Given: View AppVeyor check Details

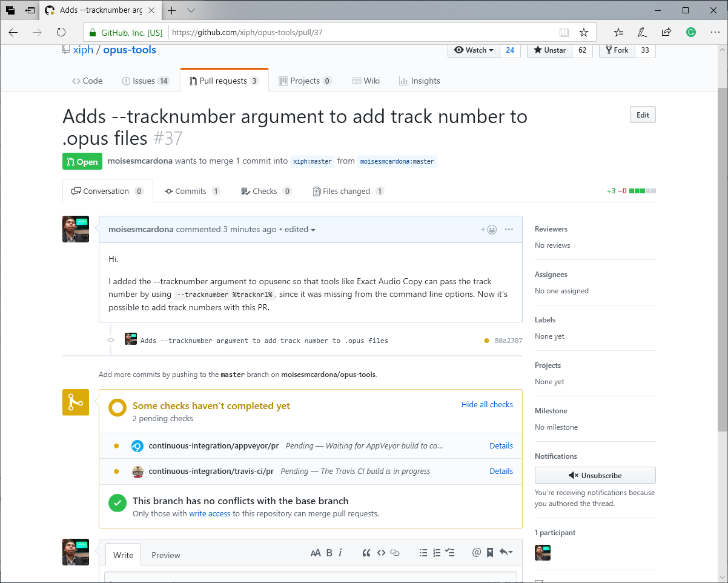Looking at the screenshot, I should (x=501, y=445).
